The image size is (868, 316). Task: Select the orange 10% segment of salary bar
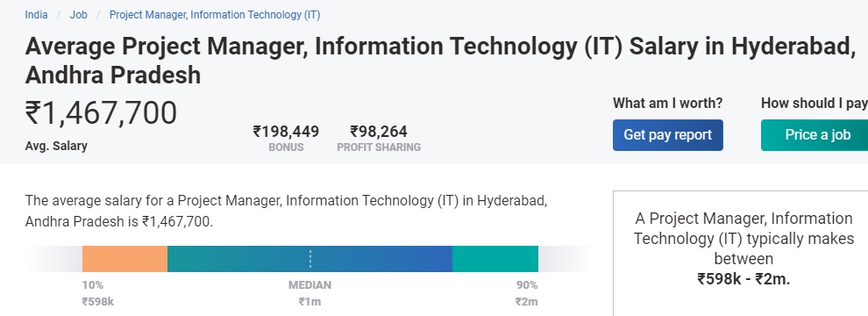(125, 259)
